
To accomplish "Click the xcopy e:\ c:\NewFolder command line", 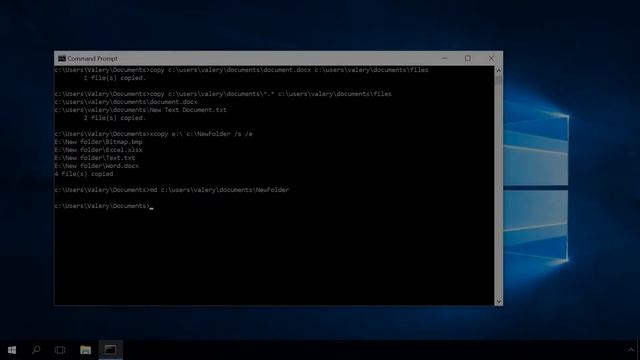I will (153, 134).
